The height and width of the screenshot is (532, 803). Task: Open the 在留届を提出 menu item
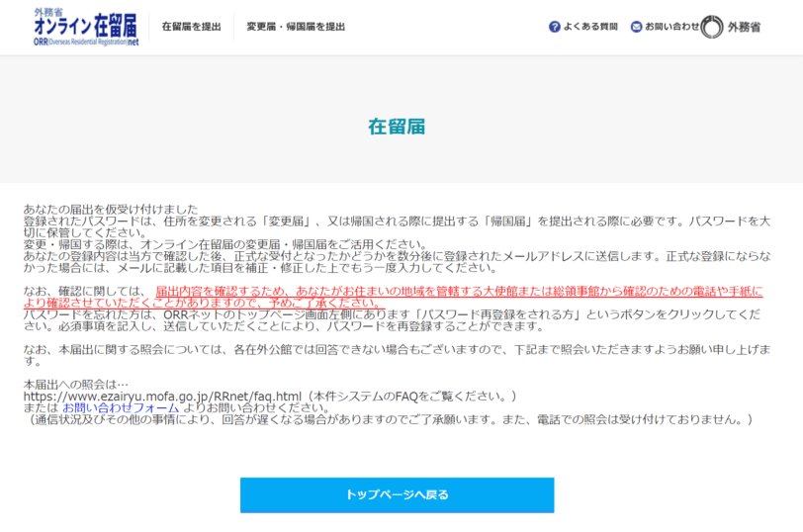coord(192,27)
